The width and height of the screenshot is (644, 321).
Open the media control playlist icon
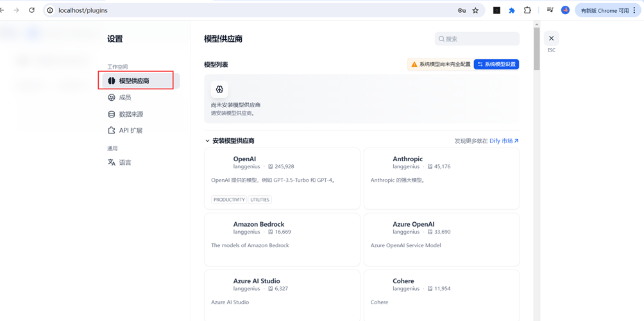[x=550, y=11]
